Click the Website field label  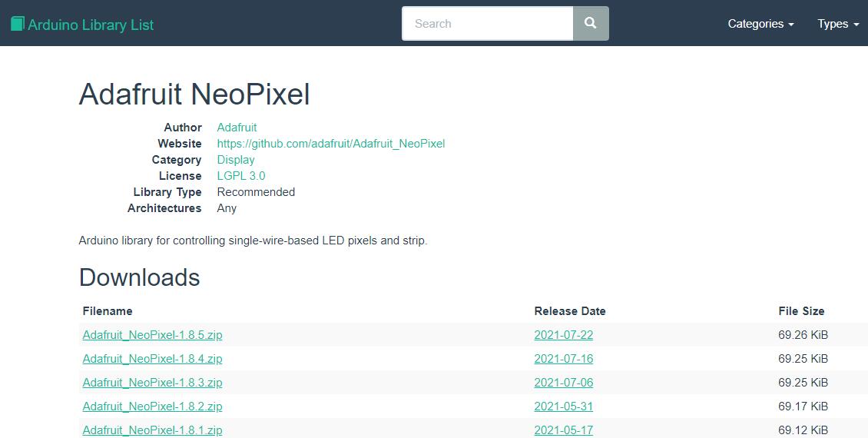click(x=179, y=144)
